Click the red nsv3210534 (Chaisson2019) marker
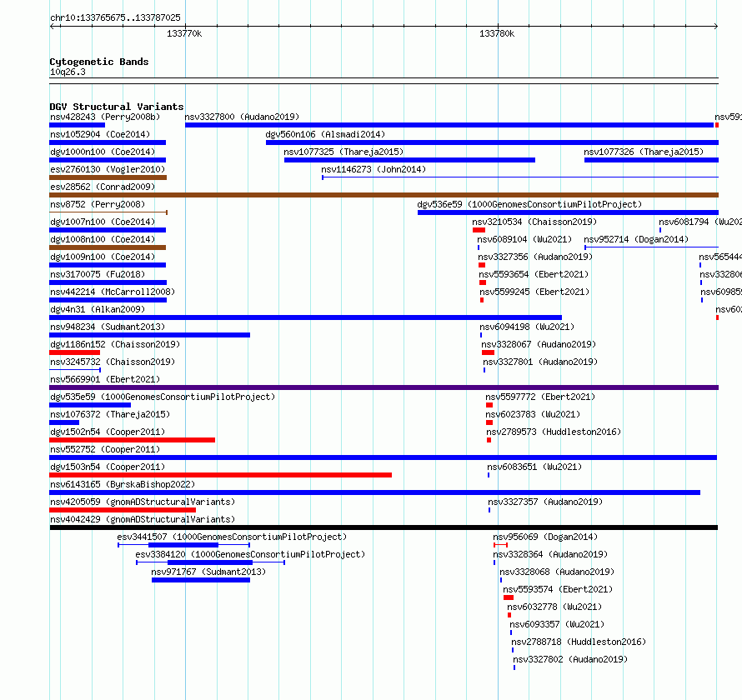742x700 pixels. [x=479, y=230]
